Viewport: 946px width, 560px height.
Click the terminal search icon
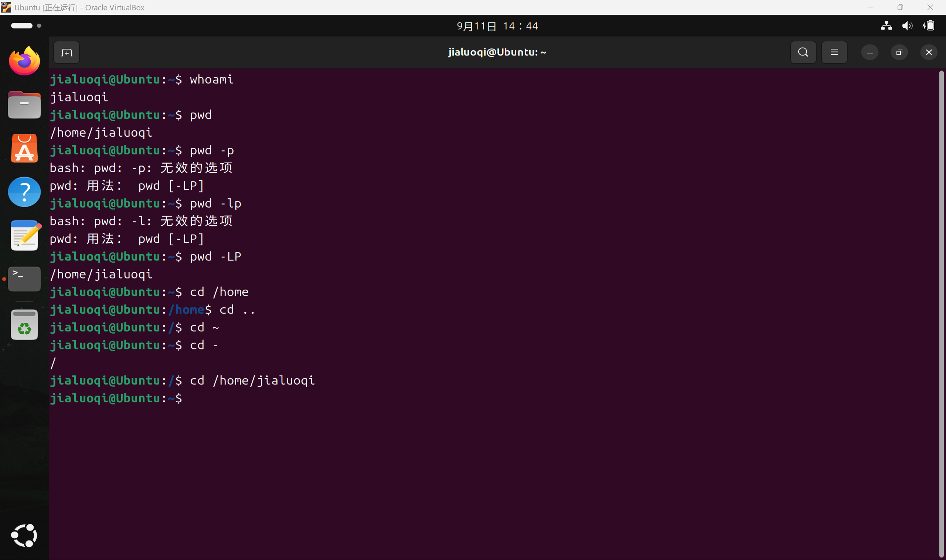(x=803, y=52)
